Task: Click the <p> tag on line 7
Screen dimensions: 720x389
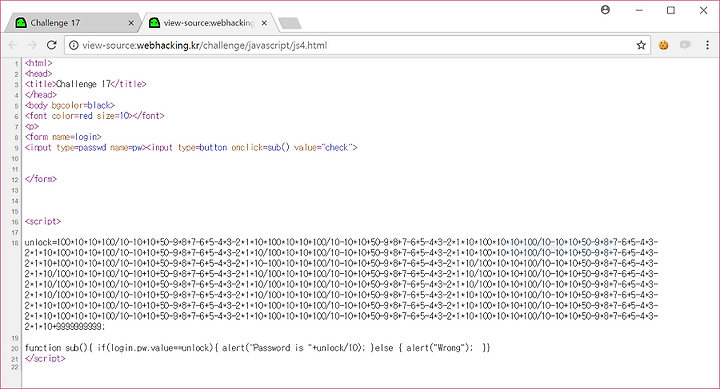Action: 32,126
